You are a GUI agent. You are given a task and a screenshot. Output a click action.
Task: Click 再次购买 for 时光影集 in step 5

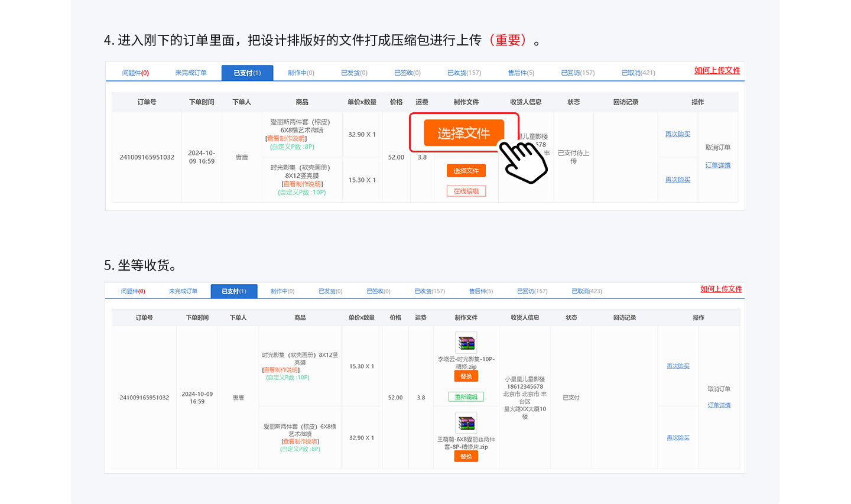678,366
